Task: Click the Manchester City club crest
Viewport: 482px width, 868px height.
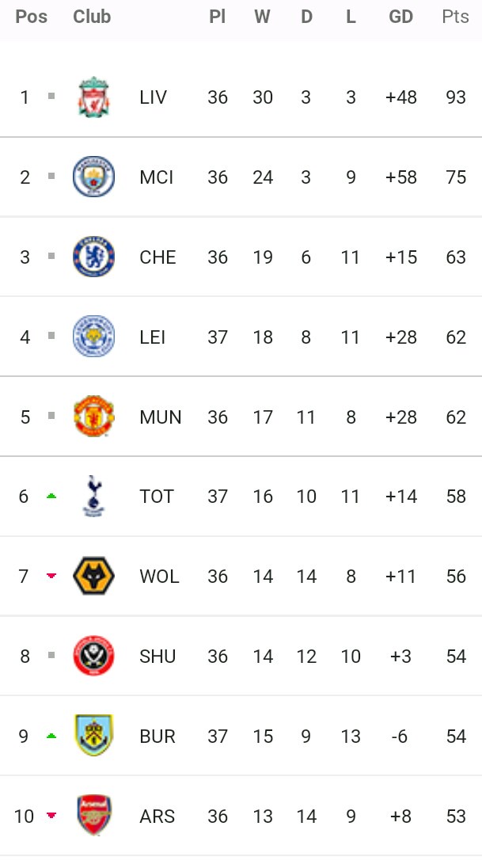Action: pos(93,177)
